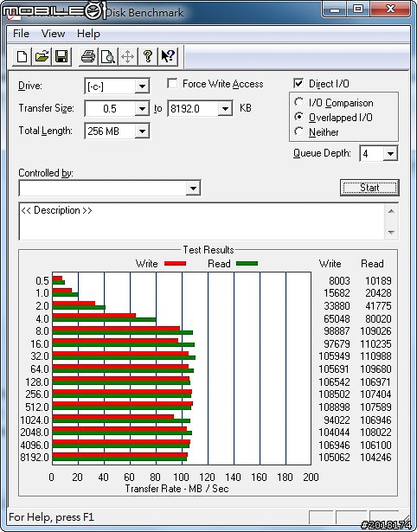Click the read value 104246
Screen dimensions: 417x532
click(x=376, y=458)
